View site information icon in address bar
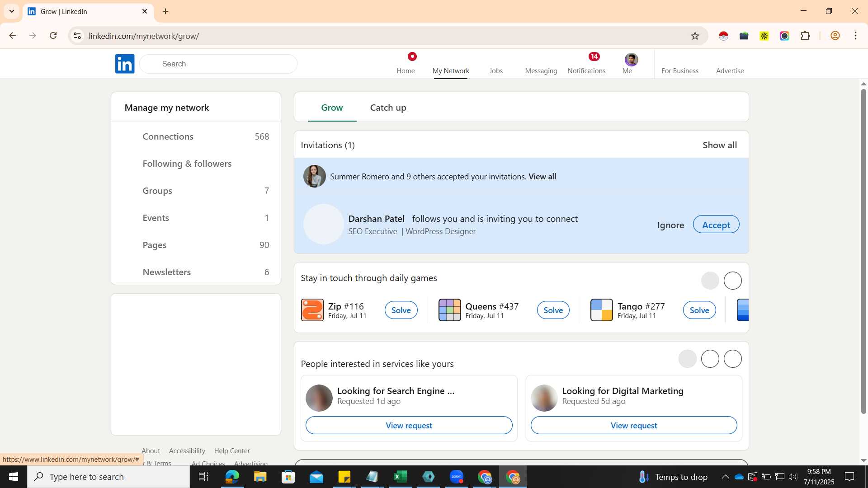The width and height of the screenshot is (868, 488). click(x=77, y=36)
